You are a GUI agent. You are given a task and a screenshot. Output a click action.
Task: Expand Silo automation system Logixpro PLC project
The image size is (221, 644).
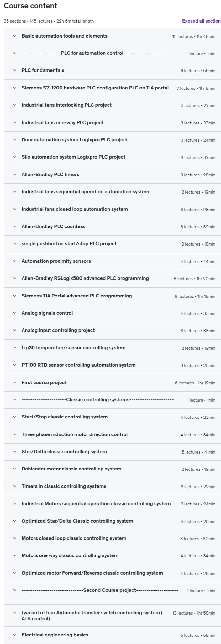pyautogui.click(x=112, y=157)
